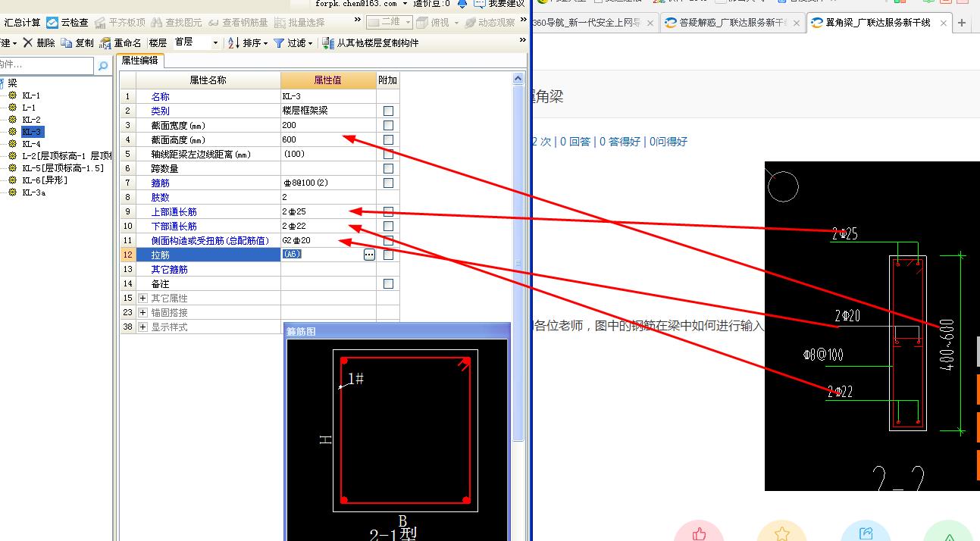The height and width of the screenshot is (541, 980).
Task: Click the property panel scrollbar up arrow
Action: pos(518,78)
